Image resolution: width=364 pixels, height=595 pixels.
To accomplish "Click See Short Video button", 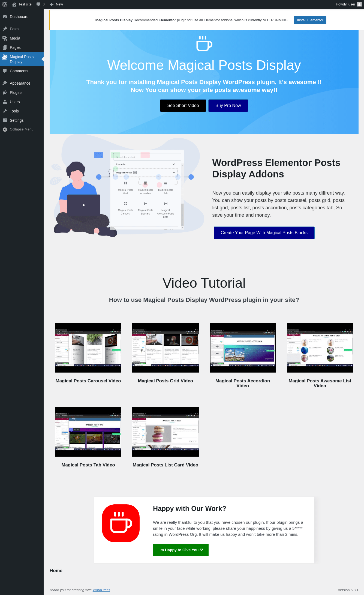I will 183,106.
